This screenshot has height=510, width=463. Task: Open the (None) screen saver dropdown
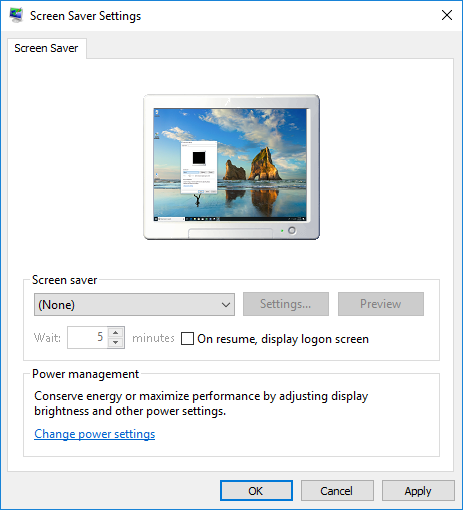[x=134, y=304]
